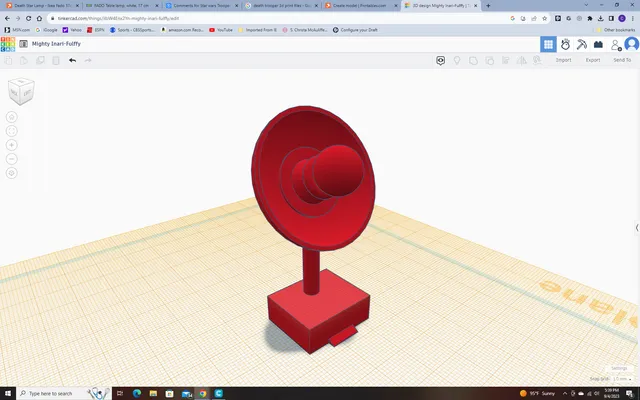Switch to the Death Star Lamp tab

[x=42, y=6]
